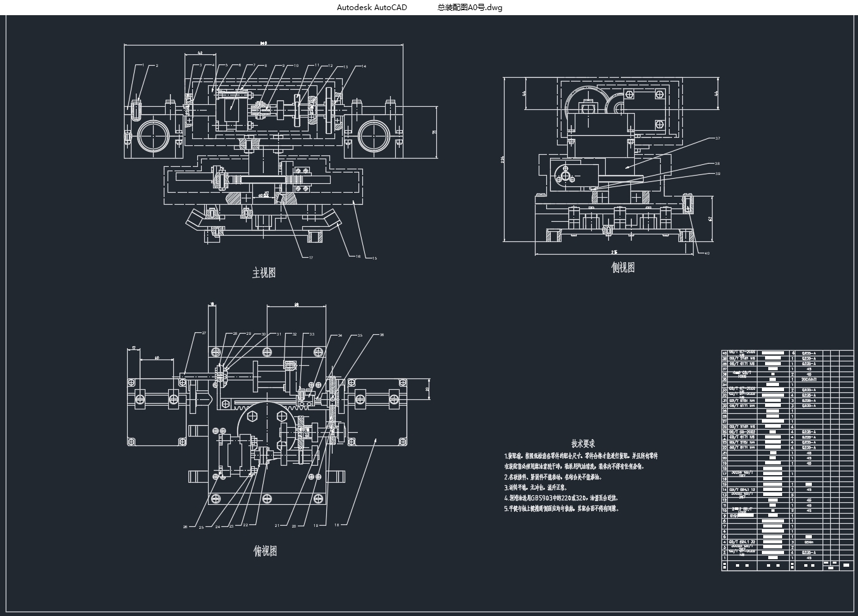Click requirement line 5 about 平键
The image size is (858, 616).
click(561, 508)
